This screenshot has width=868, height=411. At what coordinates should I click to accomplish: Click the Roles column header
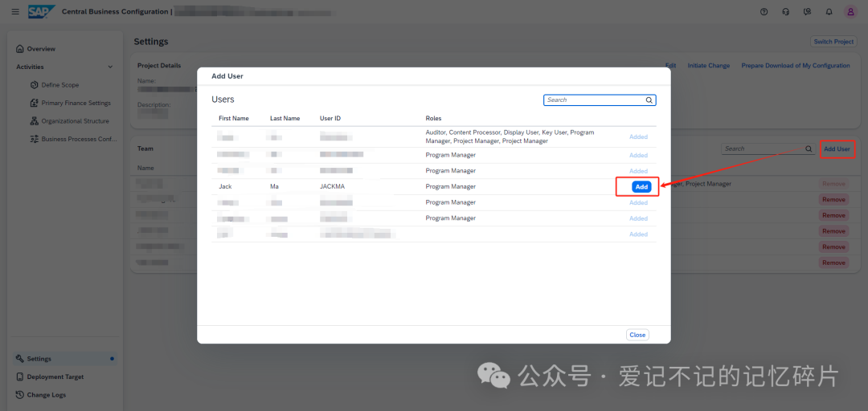click(433, 118)
